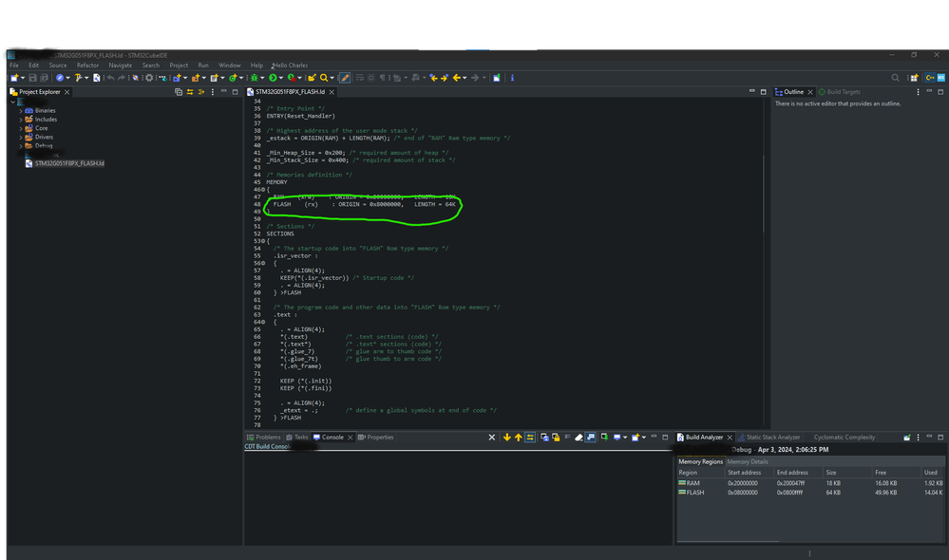Switch to the Static Stack Analyzer tab
Screen dimensions: 949x560
(x=772, y=437)
